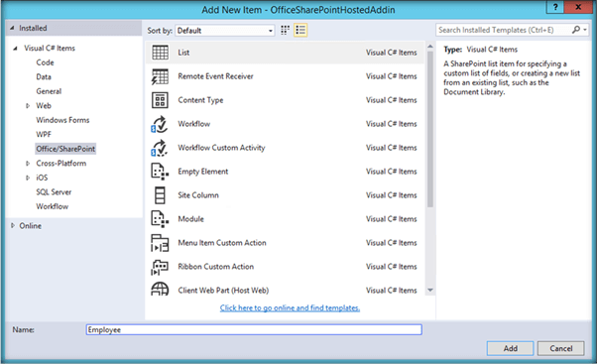Select the 'List' template name
Screen dimensions: 597x364
183,53
